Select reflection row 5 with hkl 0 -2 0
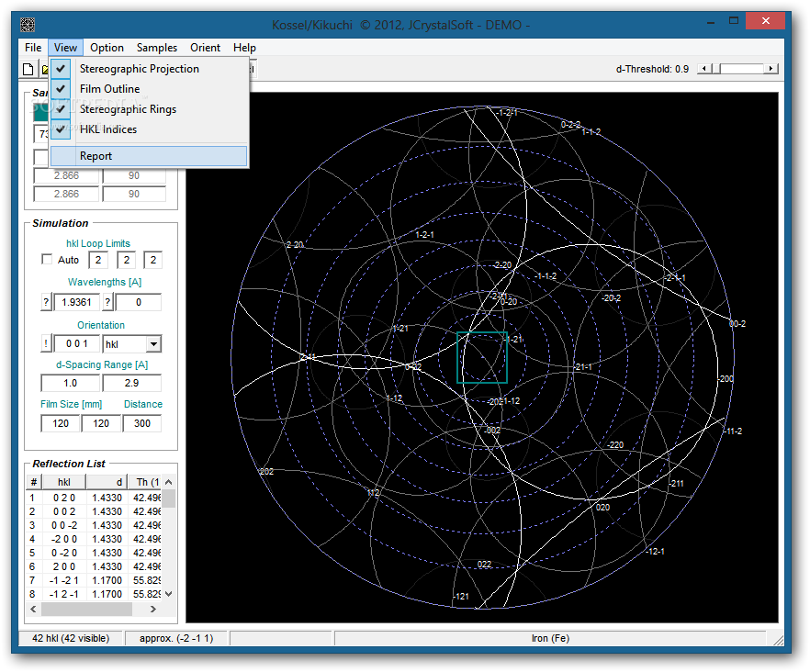Viewport: 810px width, 672px height. [95, 553]
